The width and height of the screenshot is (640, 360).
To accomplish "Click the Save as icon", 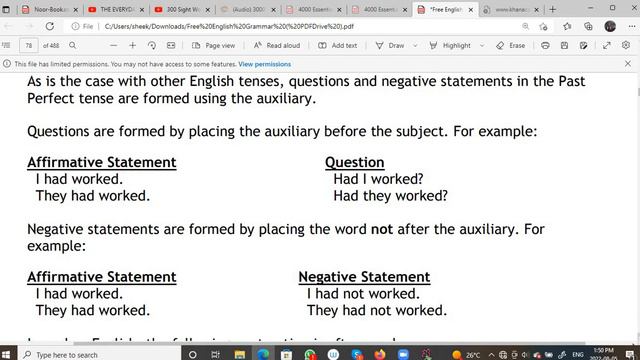I will pos(583,45).
